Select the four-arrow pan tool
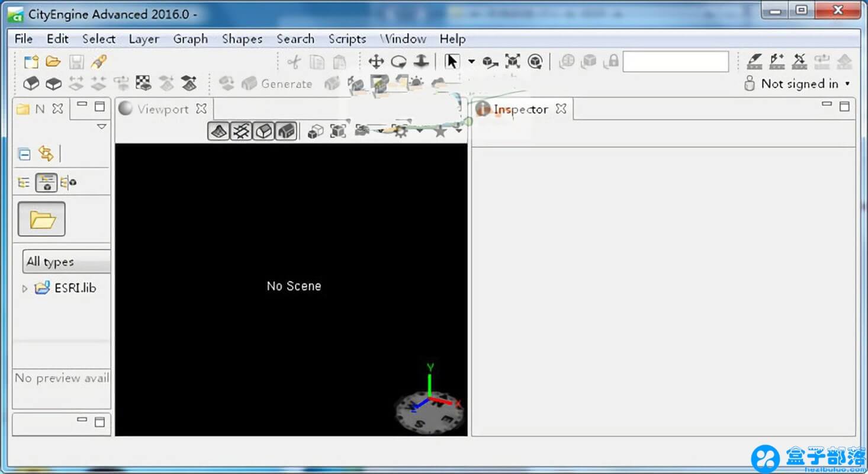 (376, 62)
